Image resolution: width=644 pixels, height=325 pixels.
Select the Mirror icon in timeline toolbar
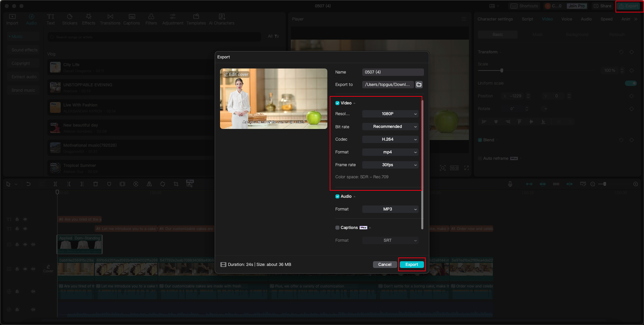click(149, 184)
